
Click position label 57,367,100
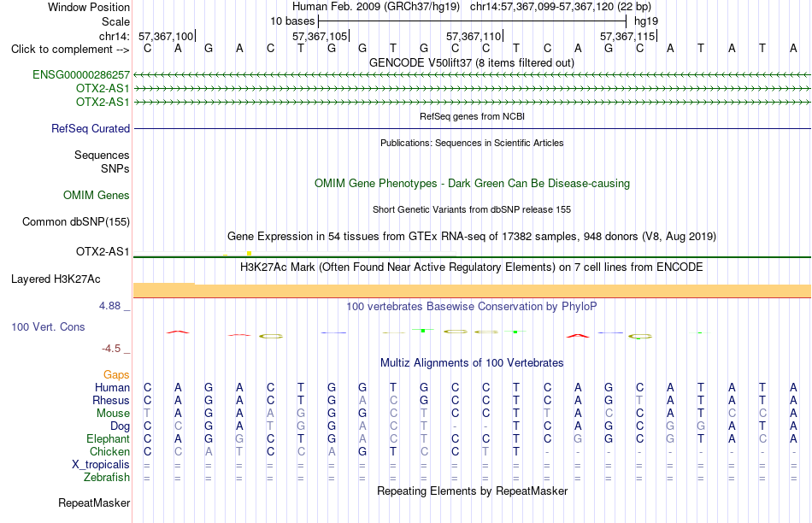coord(166,36)
